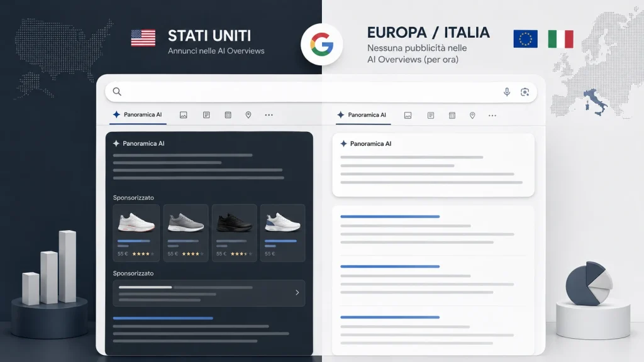Click sparkle icon in dark Panoramica AI card
Viewport: 644px width, 362px height.
[x=116, y=143]
